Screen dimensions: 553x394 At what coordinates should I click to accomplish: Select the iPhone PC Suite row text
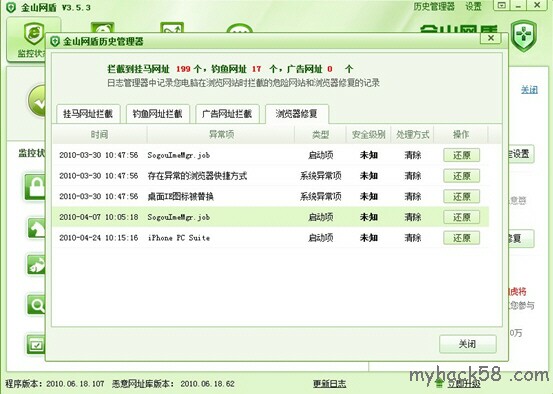point(179,238)
